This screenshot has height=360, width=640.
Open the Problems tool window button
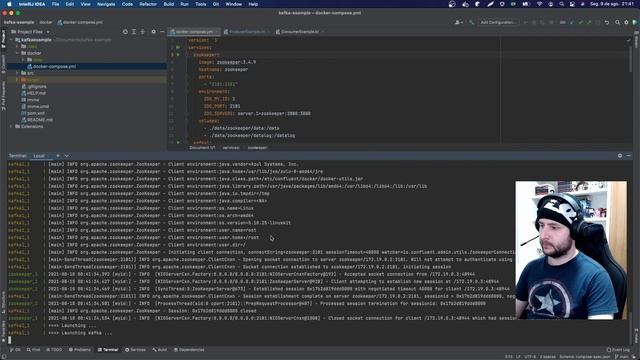pos(80,350)
